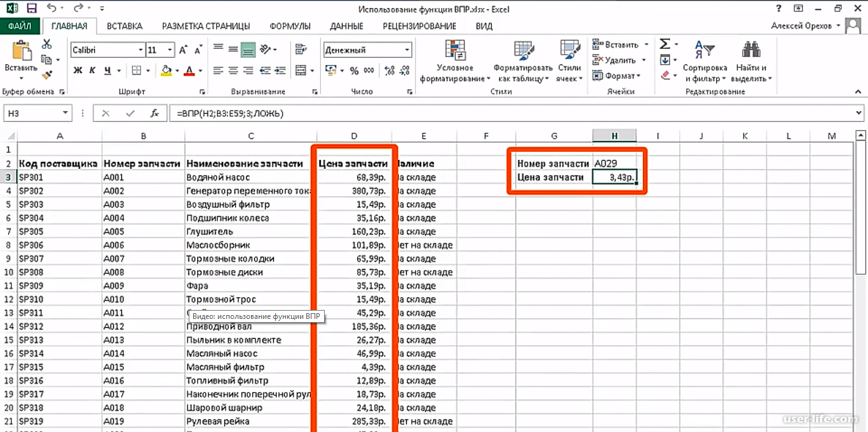Increase font size with the larger A icon
Viewport: 868px width, 432px height.
coord(184,50)
